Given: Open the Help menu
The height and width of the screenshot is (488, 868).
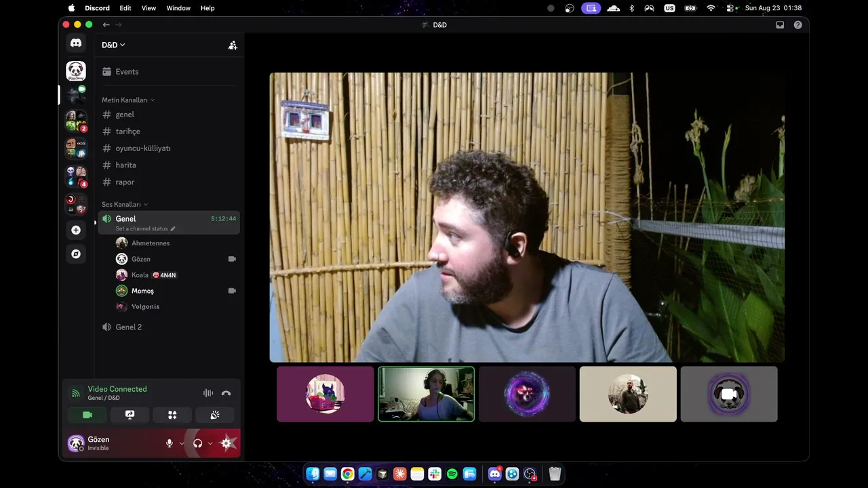Looking at the screenshot, I should (208, 8).
